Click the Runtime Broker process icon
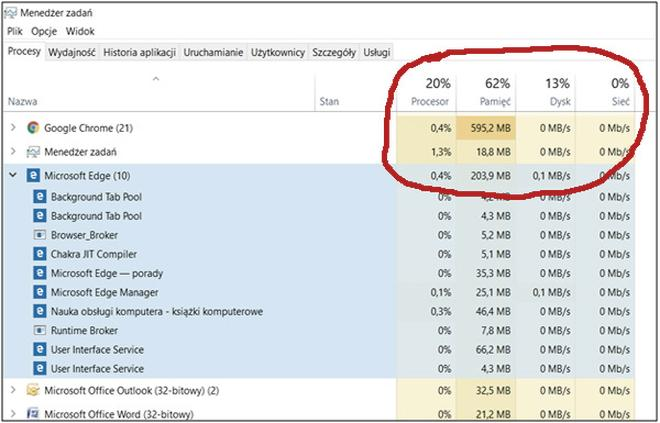This screenshot has width=660, height=423. click(40, 330)
